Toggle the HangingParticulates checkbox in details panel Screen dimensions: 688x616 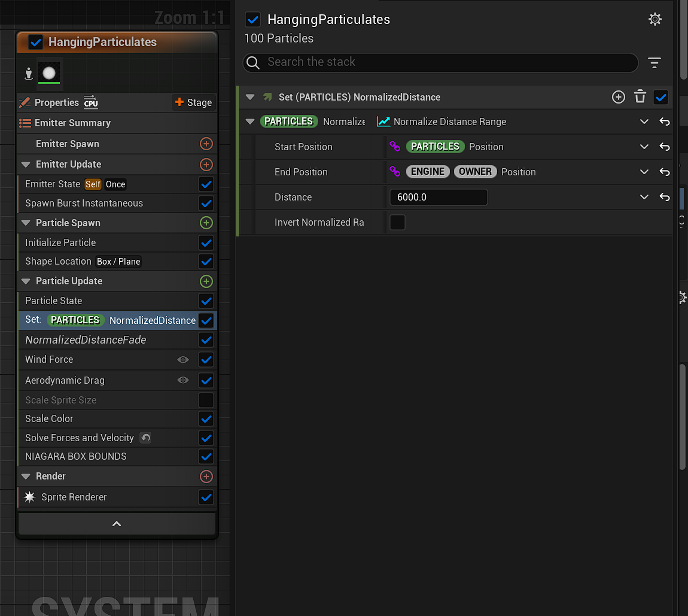(252, 19)
